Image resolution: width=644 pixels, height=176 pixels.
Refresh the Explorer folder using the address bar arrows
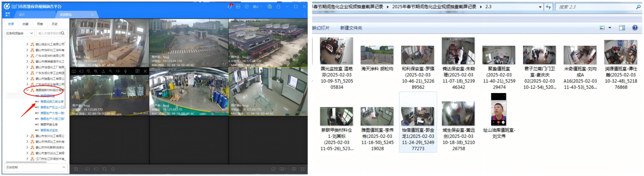[x=548, y=7]
